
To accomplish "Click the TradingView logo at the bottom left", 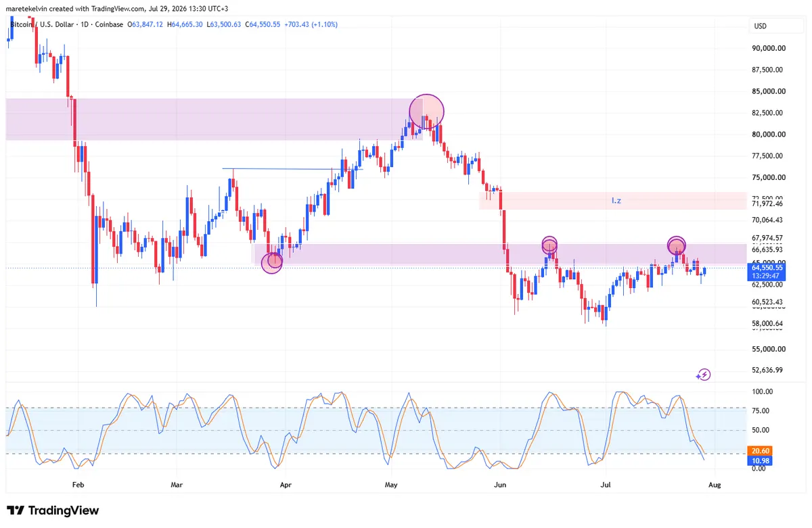I will pyautogui.click(x=53, y=510).
